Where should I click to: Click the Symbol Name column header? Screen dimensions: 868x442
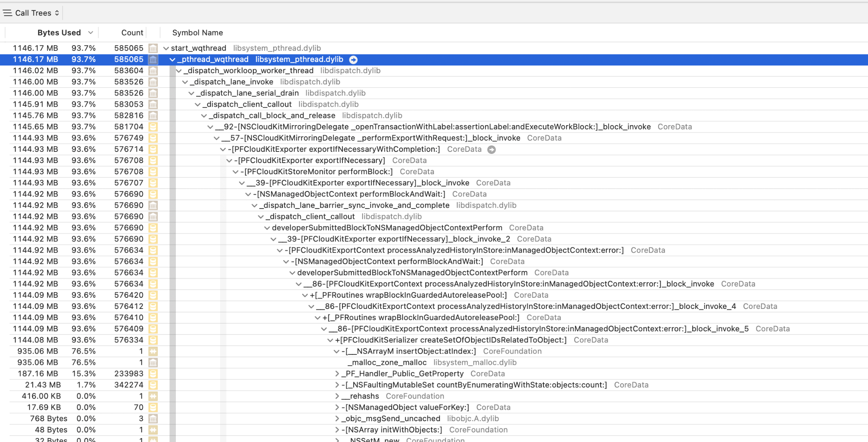click(197, 33)
